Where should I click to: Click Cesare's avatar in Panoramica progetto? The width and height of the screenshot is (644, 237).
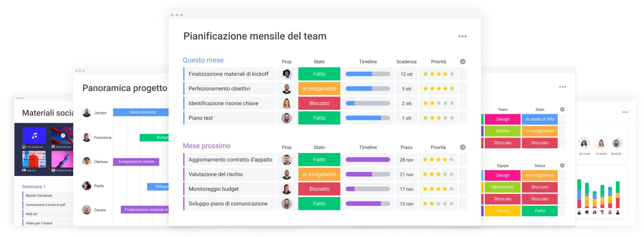point(87,210)
